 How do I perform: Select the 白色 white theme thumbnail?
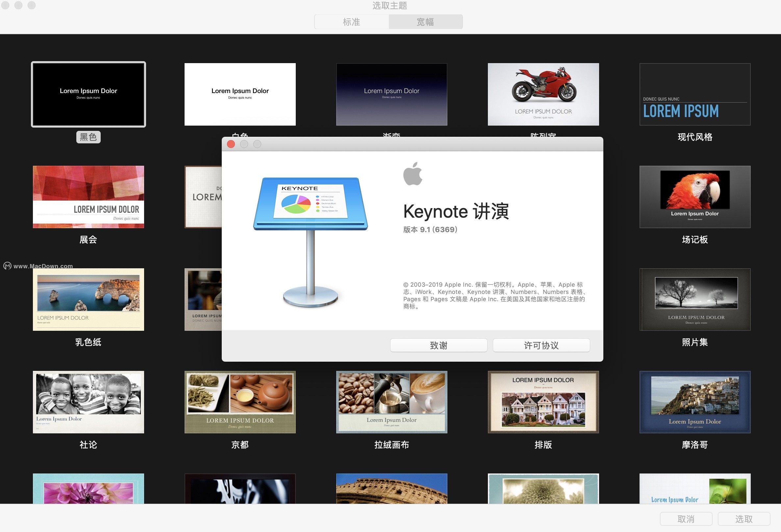[x=240, y=94]
